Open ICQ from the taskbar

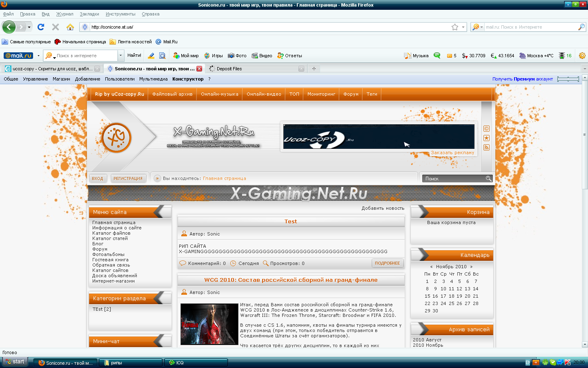tap(196, 363)
